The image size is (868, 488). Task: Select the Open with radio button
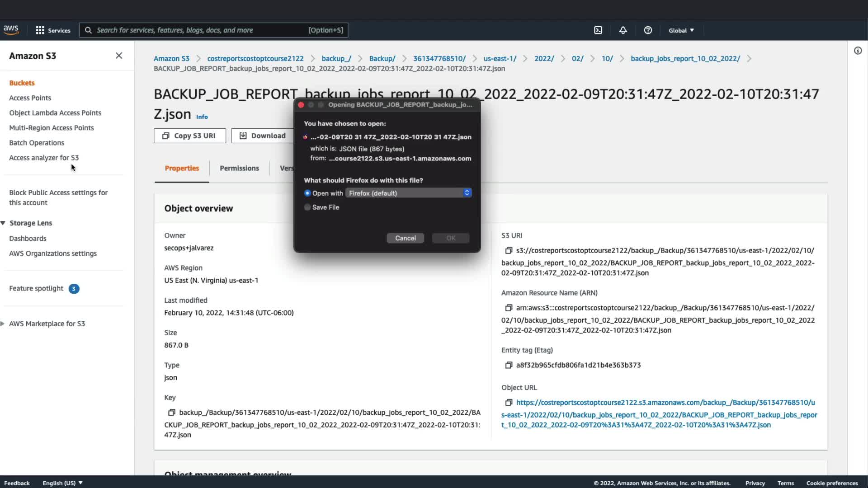[x=307, y=193]
